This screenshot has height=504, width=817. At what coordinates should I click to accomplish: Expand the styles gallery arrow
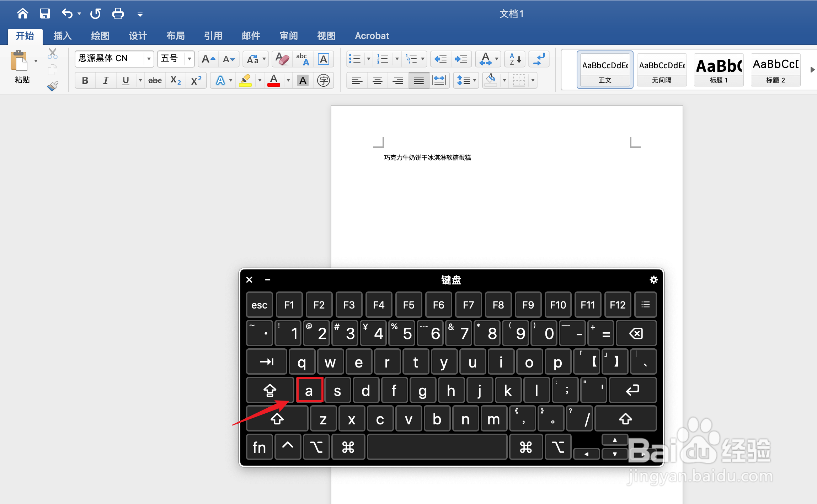(x=812, y=70)
